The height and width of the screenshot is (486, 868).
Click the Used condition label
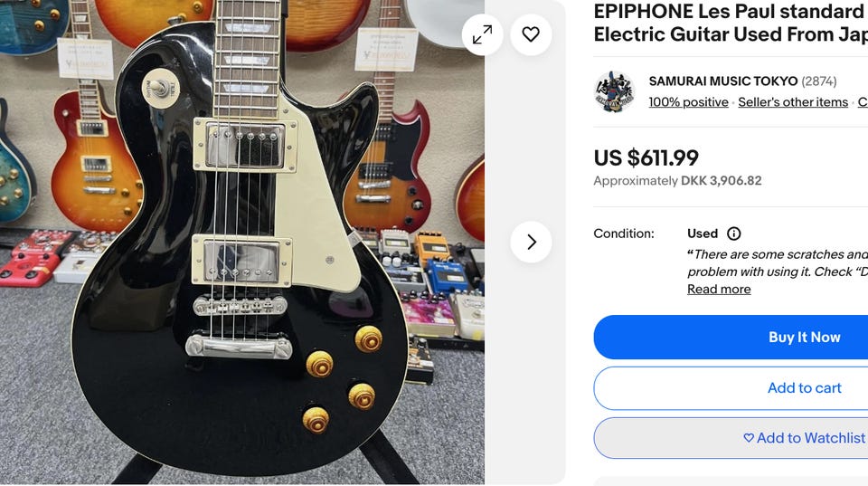(703, 233)
